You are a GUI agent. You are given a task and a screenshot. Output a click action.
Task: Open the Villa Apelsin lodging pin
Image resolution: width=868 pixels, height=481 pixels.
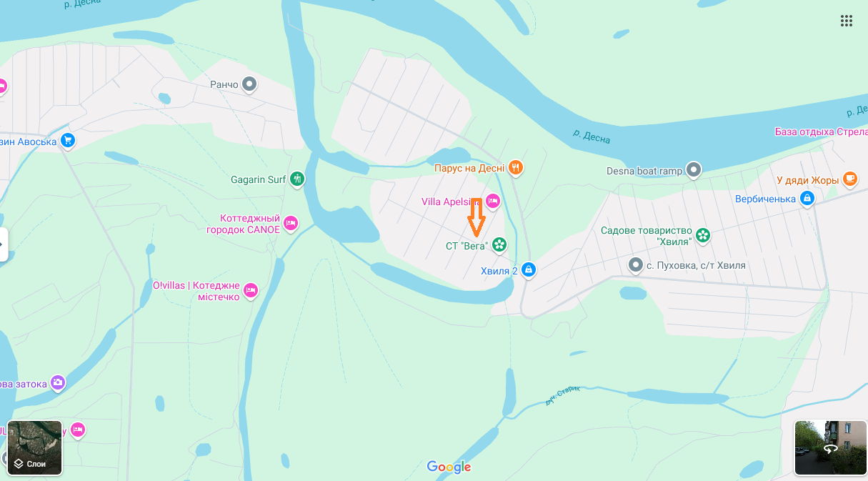pos(492,201)
